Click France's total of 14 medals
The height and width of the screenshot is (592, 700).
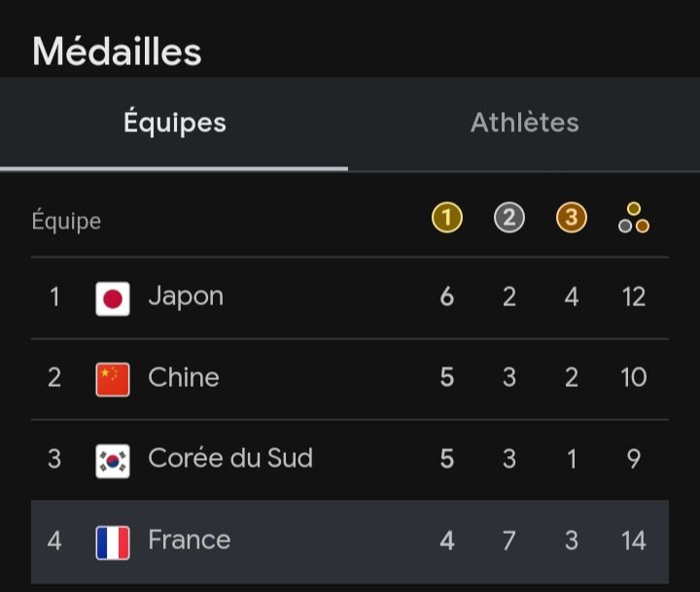coord(634,540)
